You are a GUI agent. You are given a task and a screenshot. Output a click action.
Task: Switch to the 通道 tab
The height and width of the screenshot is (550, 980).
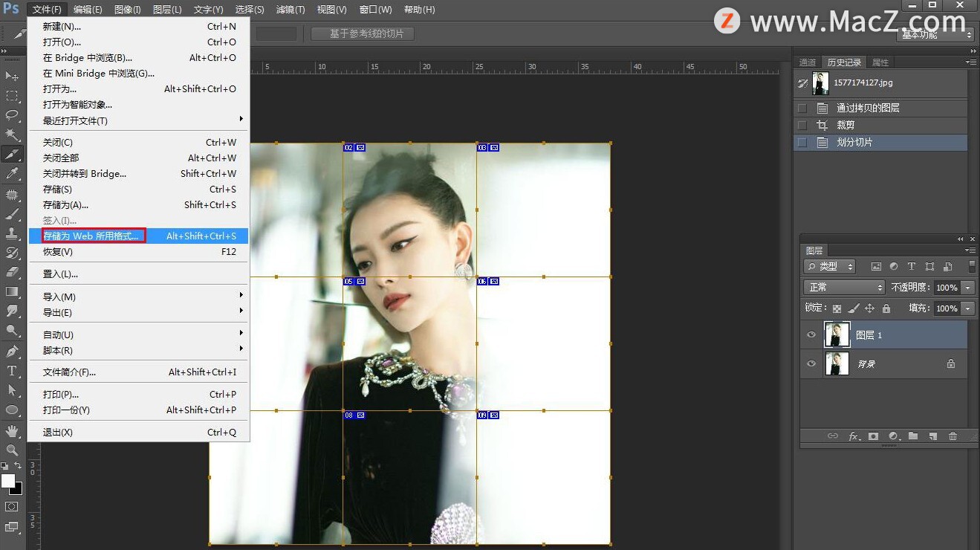tap(808, 62)
